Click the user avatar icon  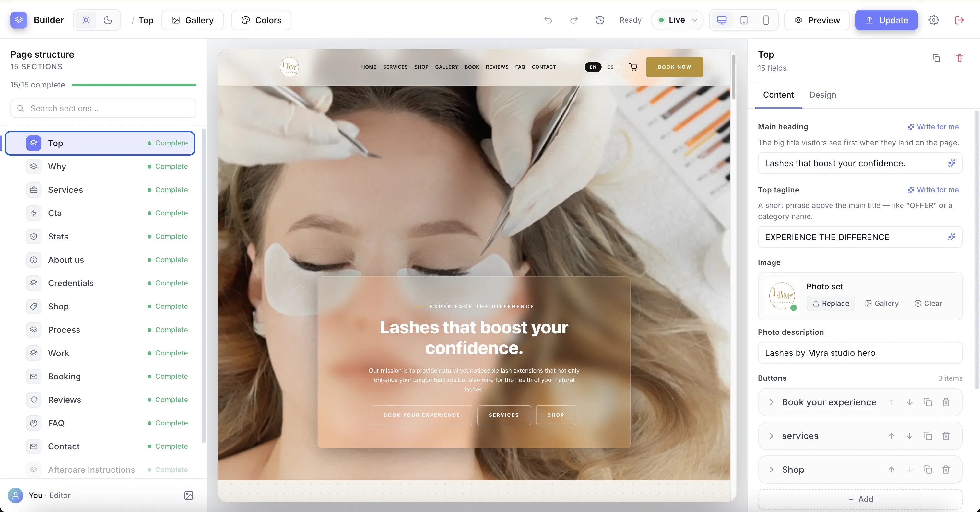pos(16,495)
